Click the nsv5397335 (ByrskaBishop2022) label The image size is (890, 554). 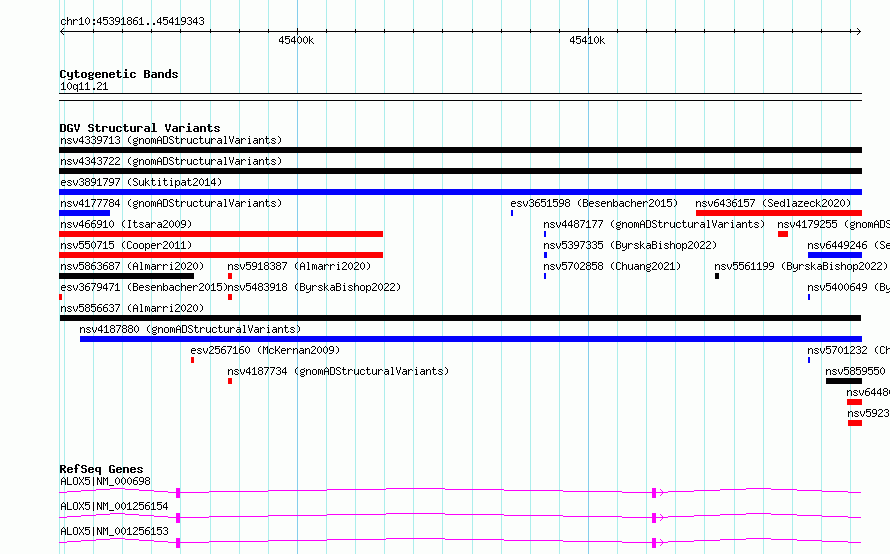pos(630,245)
